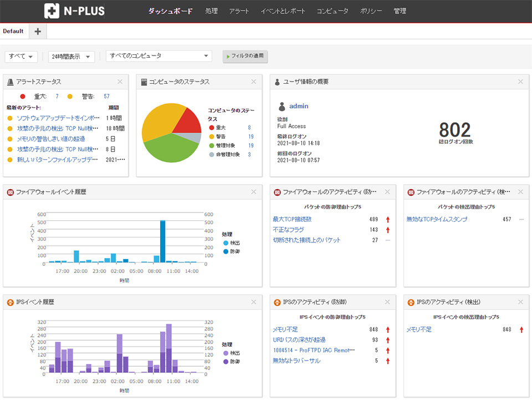Click the user info summary person icon
Image resolution: width=532 pixels, height=400 pixels.
(x=277, y=82)
